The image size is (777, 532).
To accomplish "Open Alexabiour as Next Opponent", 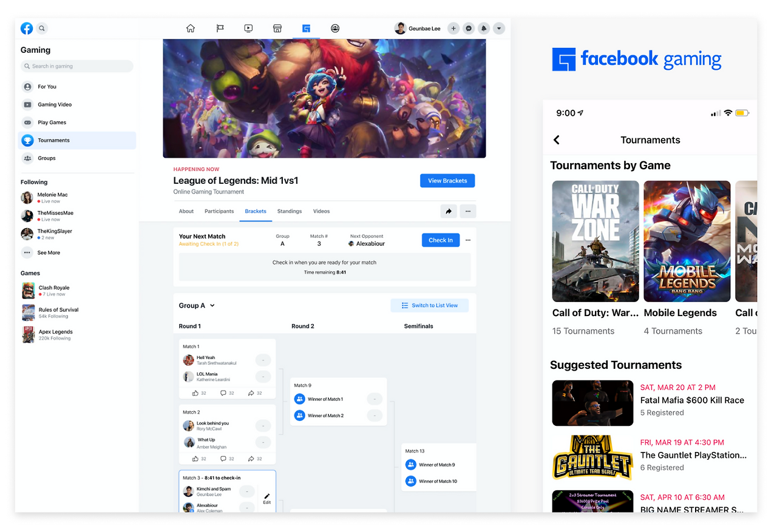I will tap(367, 244).
